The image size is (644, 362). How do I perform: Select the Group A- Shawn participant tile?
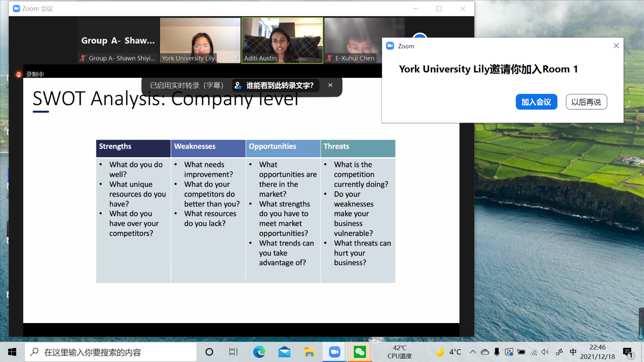click(118, 41)
